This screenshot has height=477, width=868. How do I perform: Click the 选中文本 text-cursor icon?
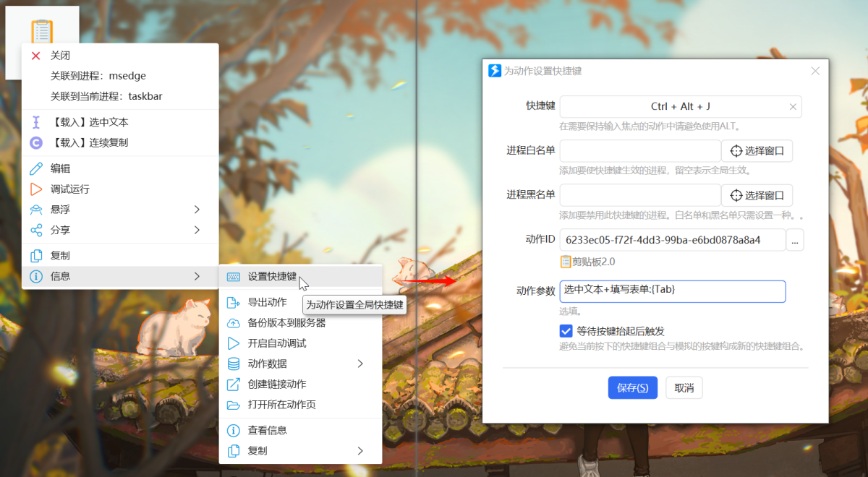[35, 122]
